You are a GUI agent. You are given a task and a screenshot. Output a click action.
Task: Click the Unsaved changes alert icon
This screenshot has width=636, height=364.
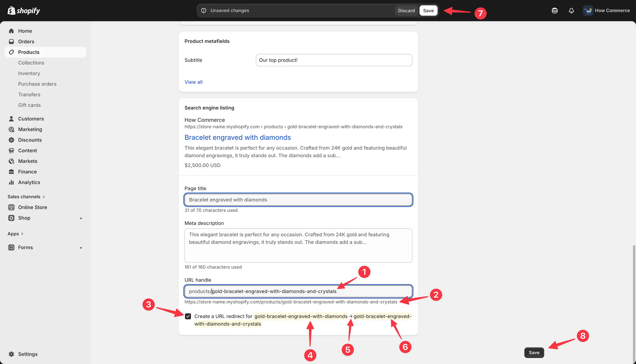(204, 11)
